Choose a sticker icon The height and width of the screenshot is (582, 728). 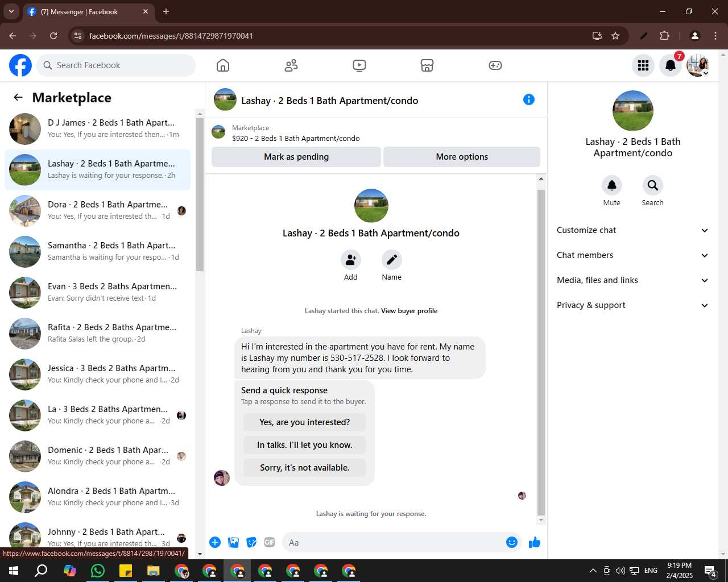pos(251,542)
